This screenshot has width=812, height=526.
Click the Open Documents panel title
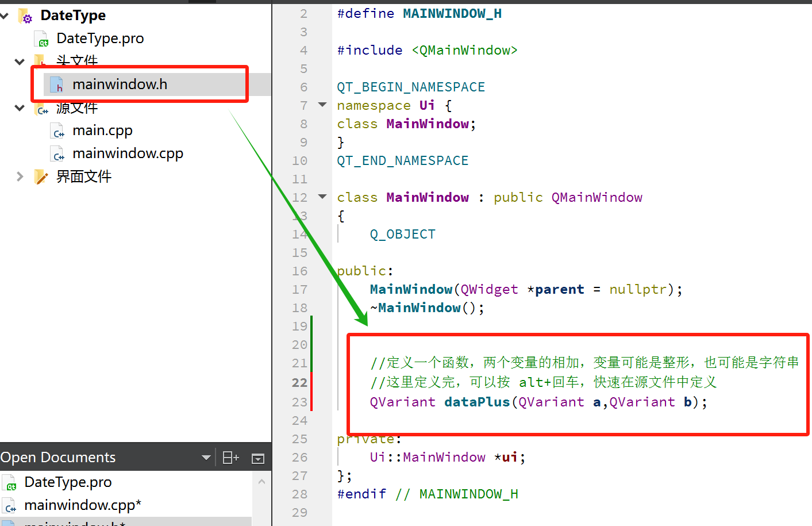click(58, 457)
